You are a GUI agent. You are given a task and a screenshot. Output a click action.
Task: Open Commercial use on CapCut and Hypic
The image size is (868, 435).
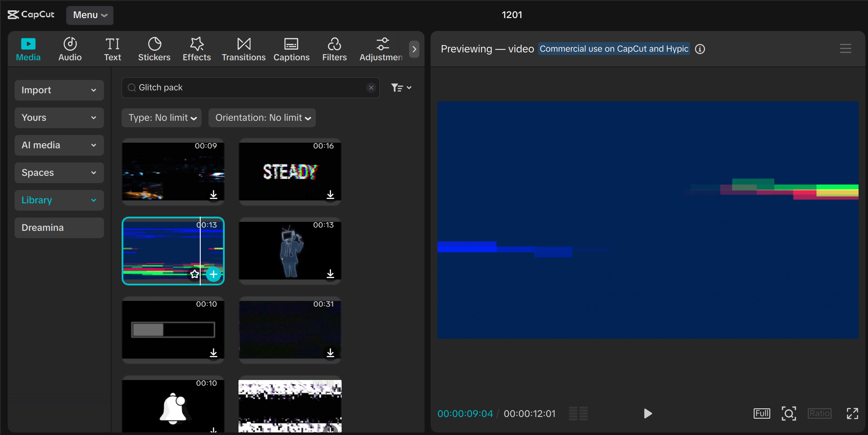coord(614,49)
